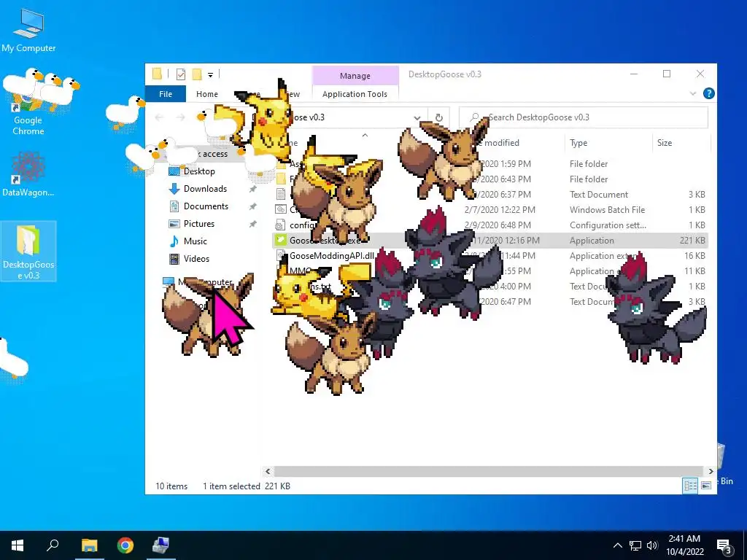Launch Google Chrome from the taskbar
The height and width of the screenshot is (560, 747).
[125, 545]
